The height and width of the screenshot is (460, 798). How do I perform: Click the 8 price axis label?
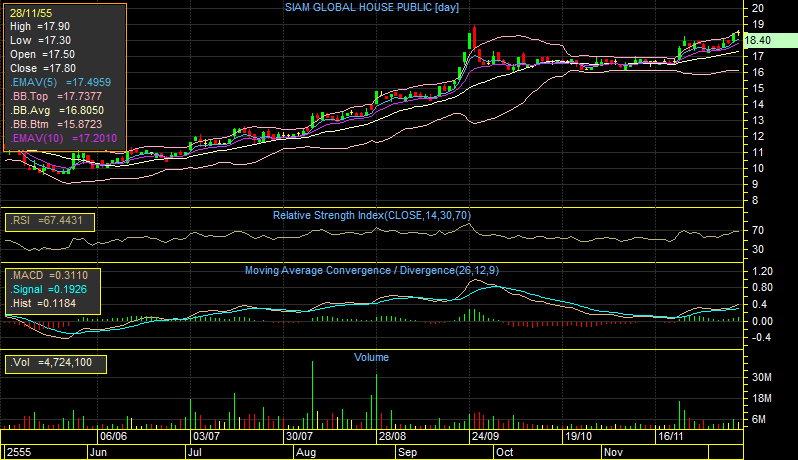click(755, 200)
